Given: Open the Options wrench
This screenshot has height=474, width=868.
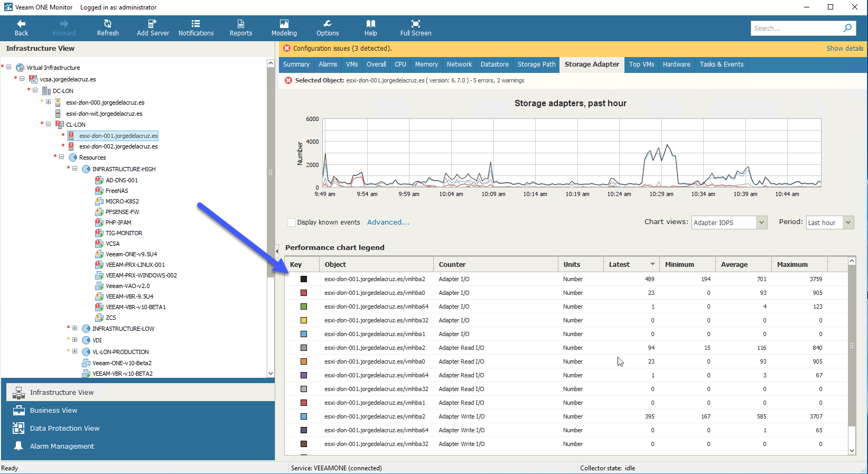Looking at the screenshot, I should [x=328, y=27].
